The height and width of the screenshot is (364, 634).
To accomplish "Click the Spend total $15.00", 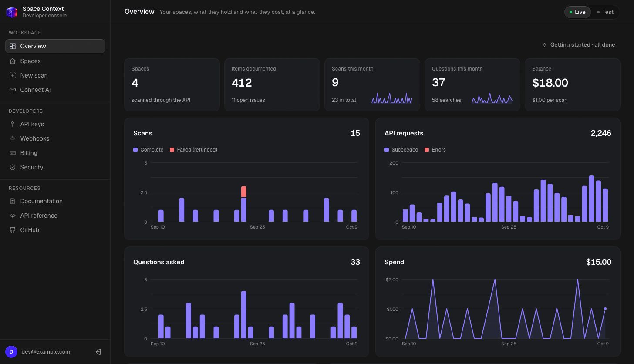I will [599, 262].
